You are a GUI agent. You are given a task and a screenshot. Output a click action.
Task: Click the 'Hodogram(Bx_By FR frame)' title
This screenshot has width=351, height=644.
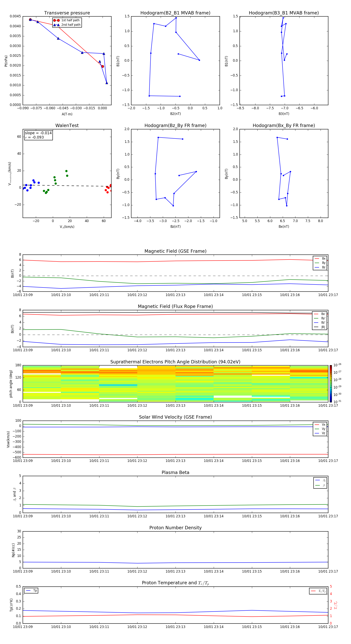tap(284, 125)
